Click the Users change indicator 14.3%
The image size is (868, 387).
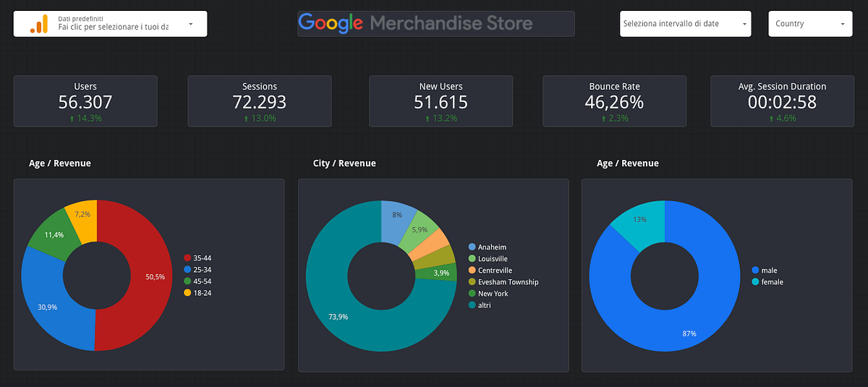pos(85,118)
